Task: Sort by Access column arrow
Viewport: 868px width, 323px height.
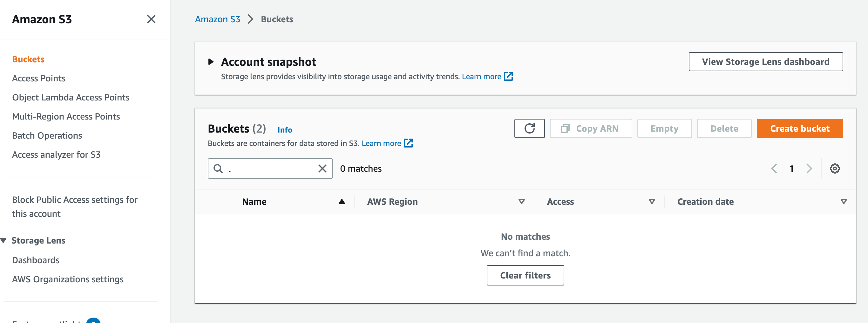Action: tap(652, 202)
